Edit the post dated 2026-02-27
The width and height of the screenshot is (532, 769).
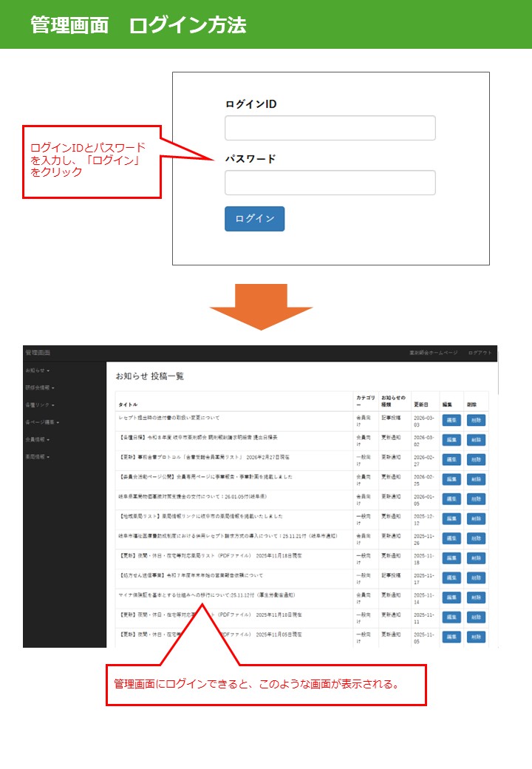coord(451,459)
